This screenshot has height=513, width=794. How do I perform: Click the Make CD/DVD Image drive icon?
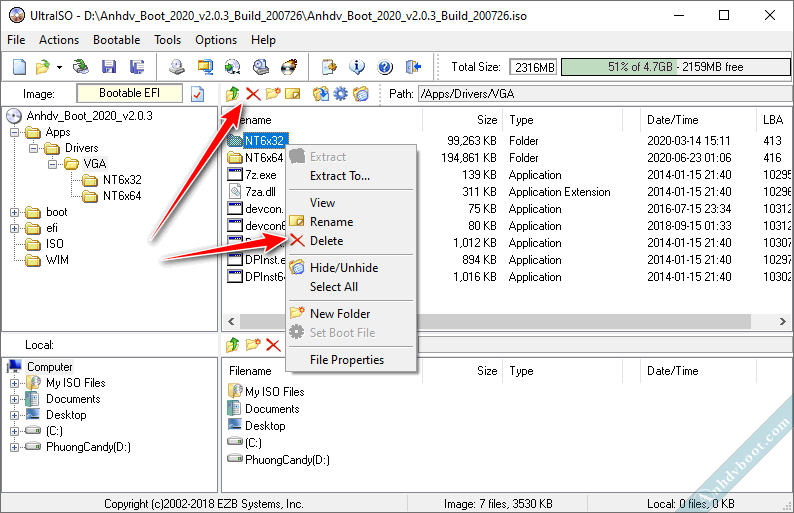click(x=176, y=67)
